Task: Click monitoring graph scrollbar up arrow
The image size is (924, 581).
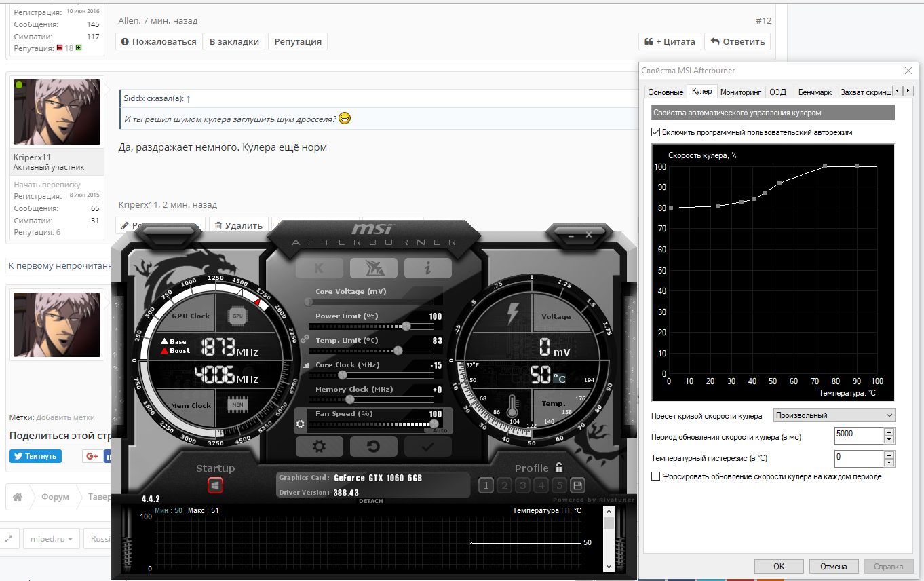Action: coord(609,511)
